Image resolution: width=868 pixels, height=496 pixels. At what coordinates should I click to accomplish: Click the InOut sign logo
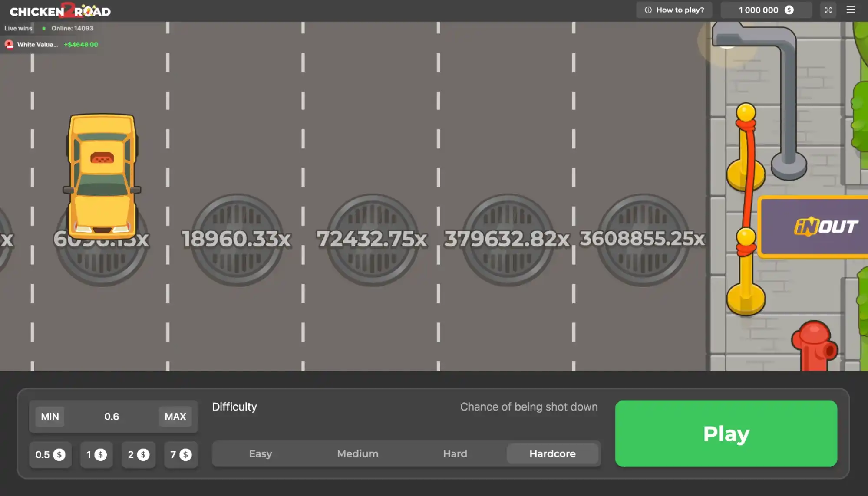pyautogui.click(x=825, y=227)
